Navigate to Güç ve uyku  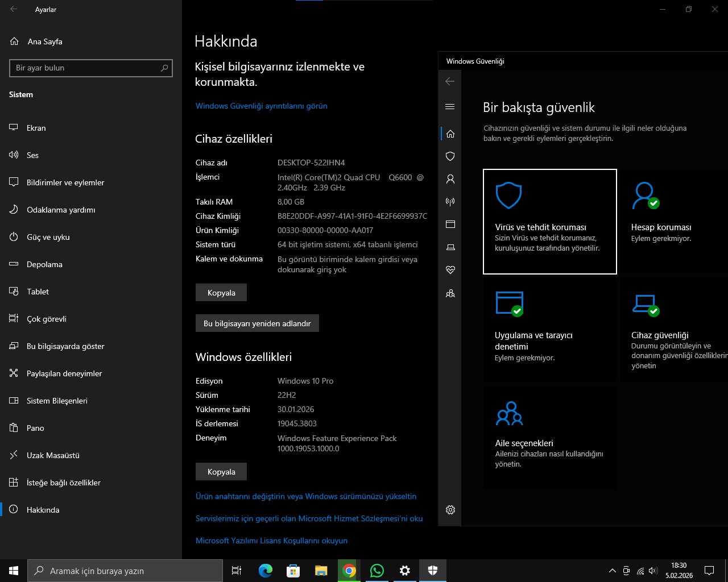[91, 237]
